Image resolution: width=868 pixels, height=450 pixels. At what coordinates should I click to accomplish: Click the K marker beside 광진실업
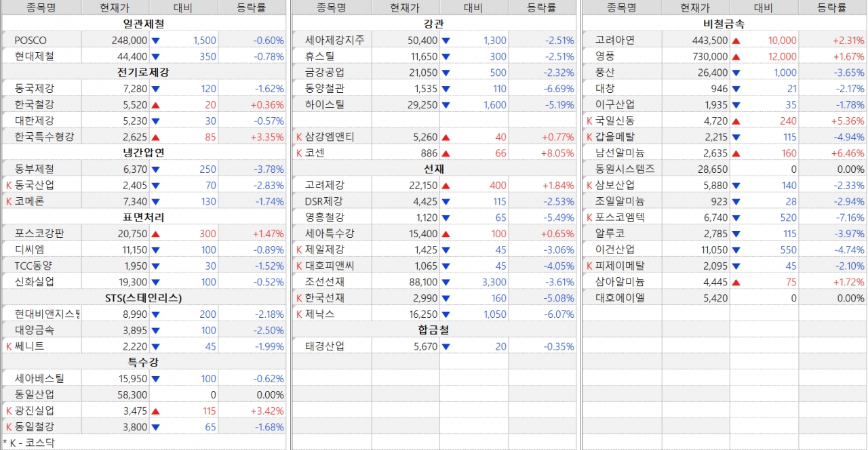pyautogui.click(x=9, y=411)
